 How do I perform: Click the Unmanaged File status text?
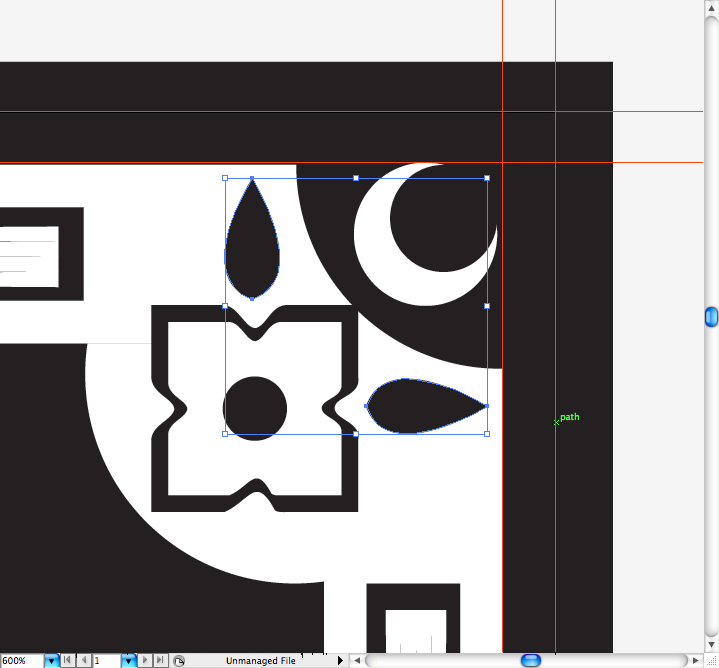[x=260, y=661]
